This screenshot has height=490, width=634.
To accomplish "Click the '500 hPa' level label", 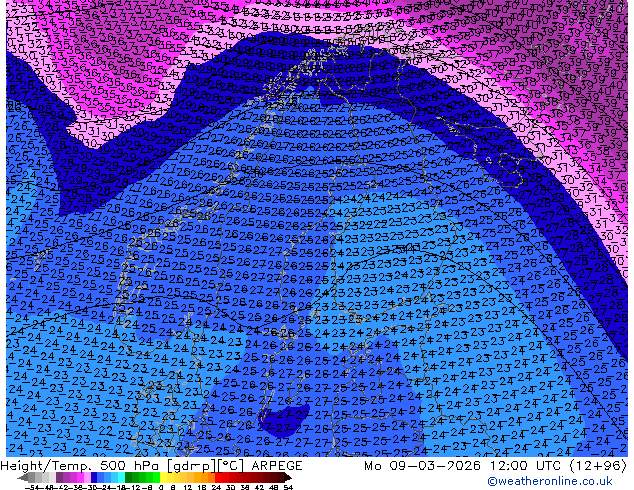I will click(x=129, y=466).
